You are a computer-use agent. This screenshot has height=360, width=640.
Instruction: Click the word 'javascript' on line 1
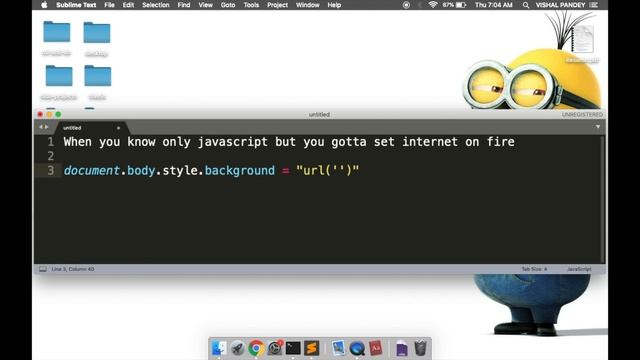coord(233,142)
